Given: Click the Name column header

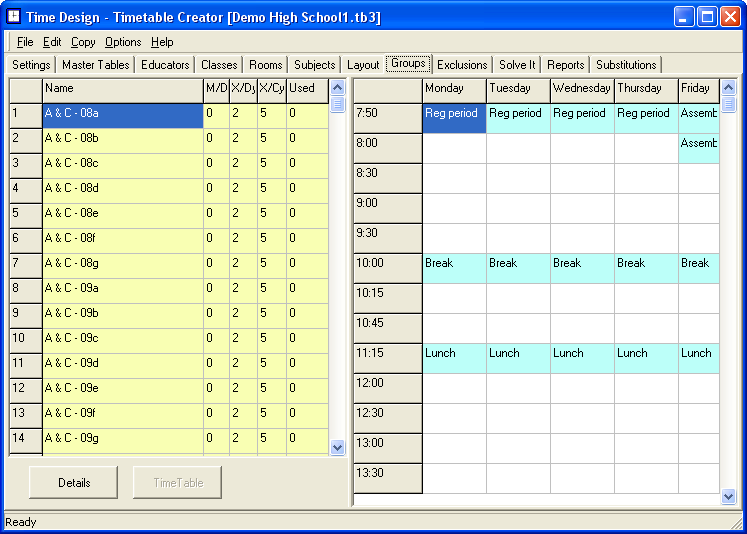Looking at the screenshot, I should (x=122, y=88).
